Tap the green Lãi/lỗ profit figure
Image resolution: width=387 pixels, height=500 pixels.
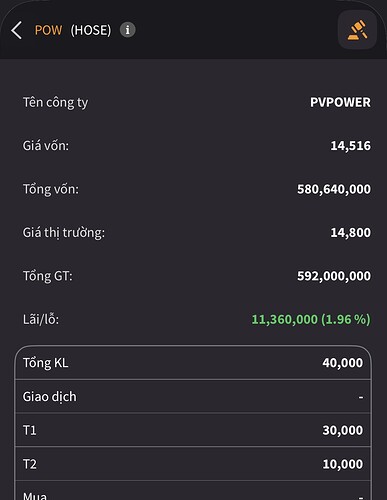coord(311,319)
